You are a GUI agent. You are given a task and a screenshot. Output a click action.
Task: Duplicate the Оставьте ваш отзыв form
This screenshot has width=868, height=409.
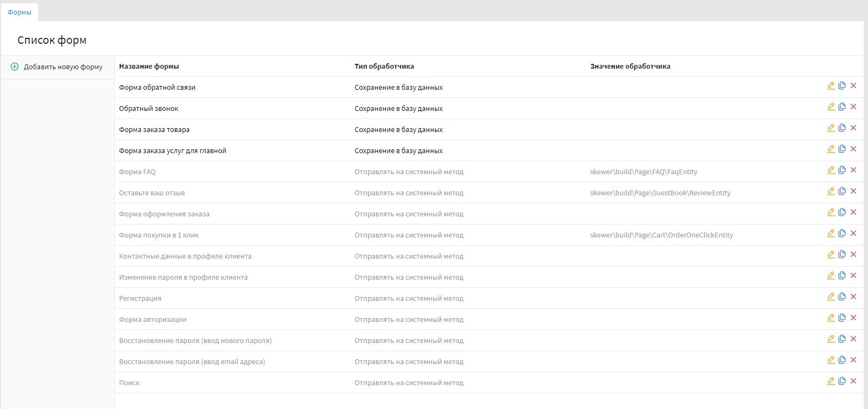pos(842,191)
